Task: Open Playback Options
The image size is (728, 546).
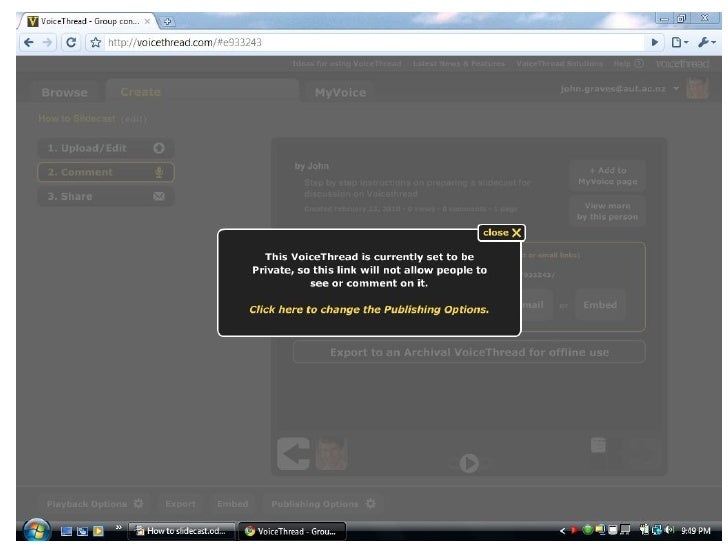Action: click(x=86, y=504)
